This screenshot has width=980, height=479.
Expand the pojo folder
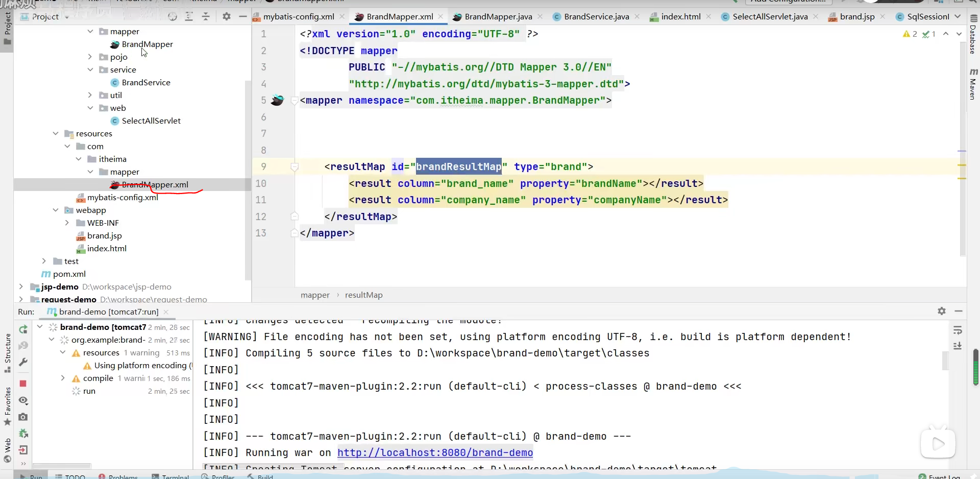coord(90,57)
